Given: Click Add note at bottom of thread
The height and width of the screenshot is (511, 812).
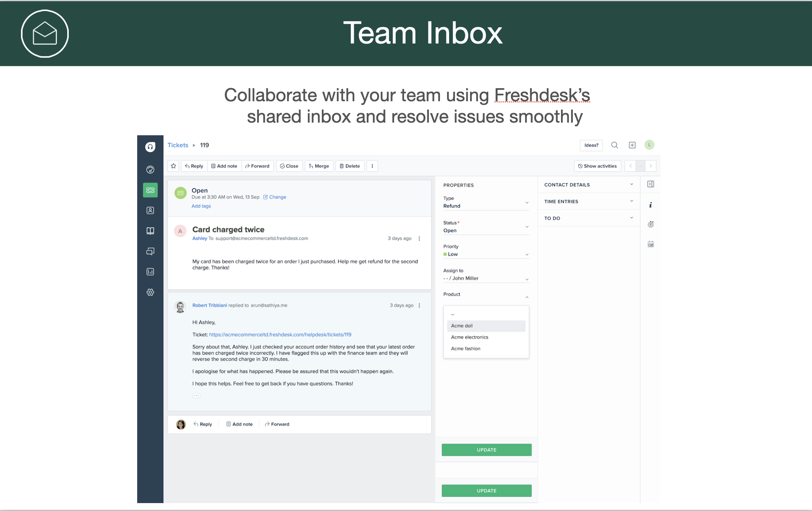Looking at the screenshot, I should (240, 424).
